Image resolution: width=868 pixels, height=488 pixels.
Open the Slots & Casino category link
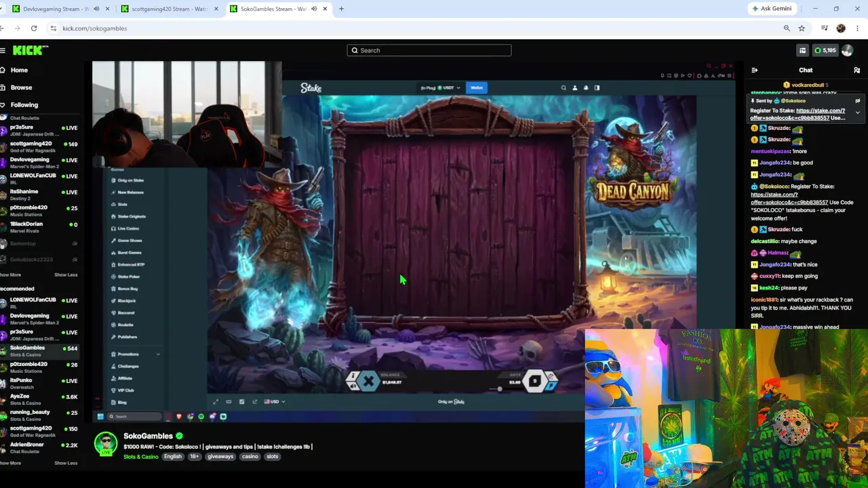(140, 457)
